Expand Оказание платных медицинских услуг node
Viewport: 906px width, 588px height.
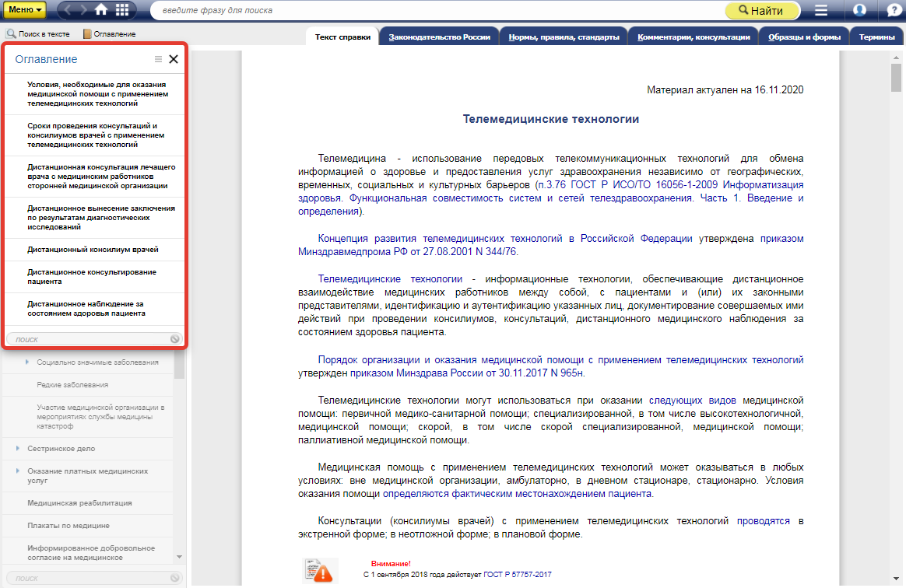click(x=18, y=471)
